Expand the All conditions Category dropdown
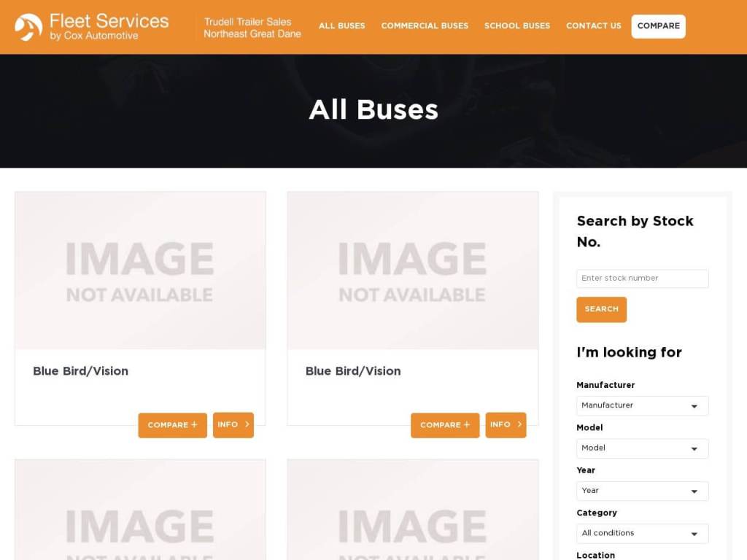This screenshot has width=747, height=560. click(642, 533)
